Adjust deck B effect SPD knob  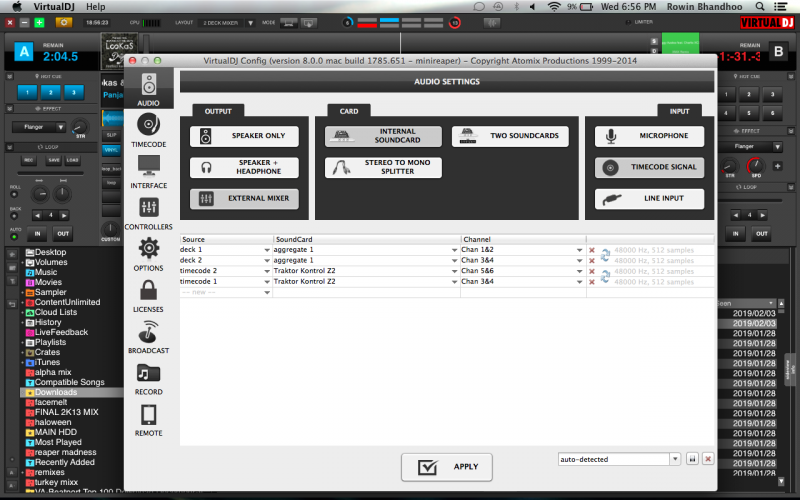click(x=756, y=165)
